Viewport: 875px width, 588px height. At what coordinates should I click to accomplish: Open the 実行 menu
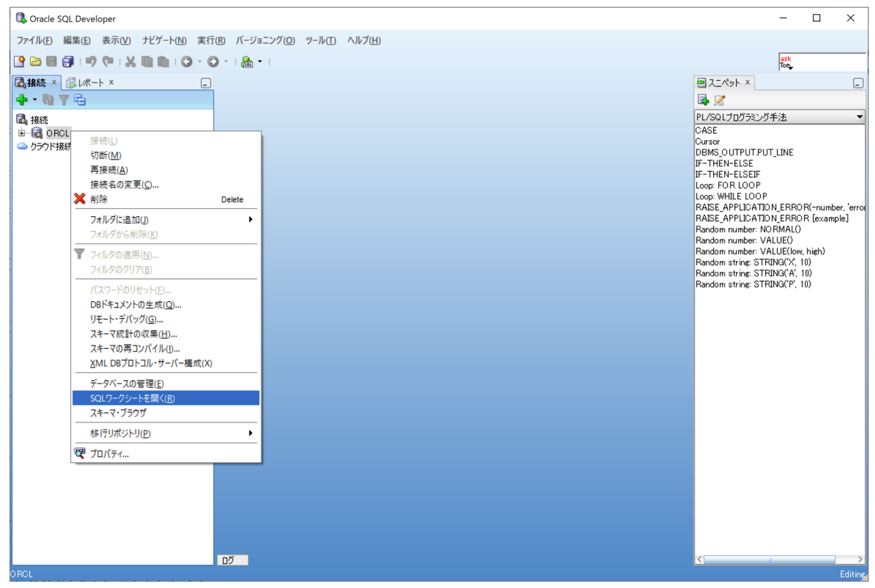click(211, 40)
